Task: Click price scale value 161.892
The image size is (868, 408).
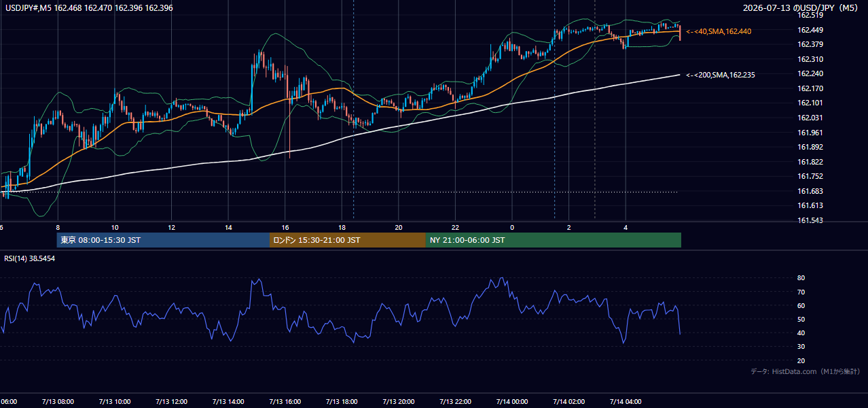Action: tap(810, 147)
